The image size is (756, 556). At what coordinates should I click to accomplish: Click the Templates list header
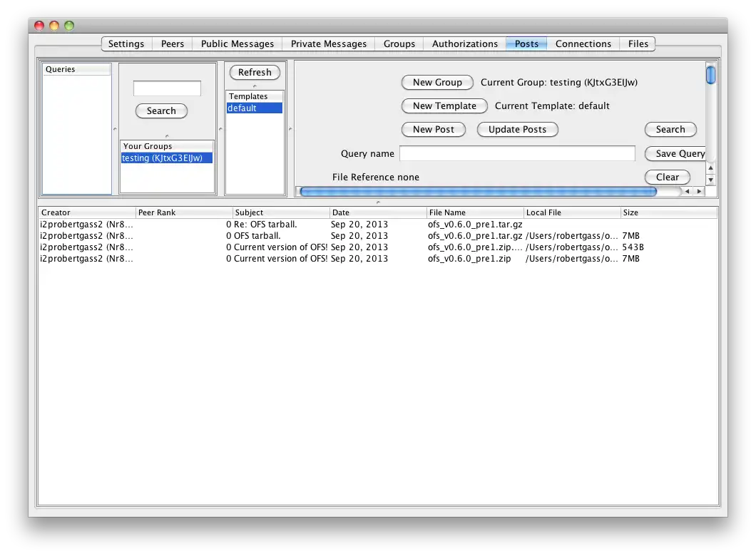point(255,96)
